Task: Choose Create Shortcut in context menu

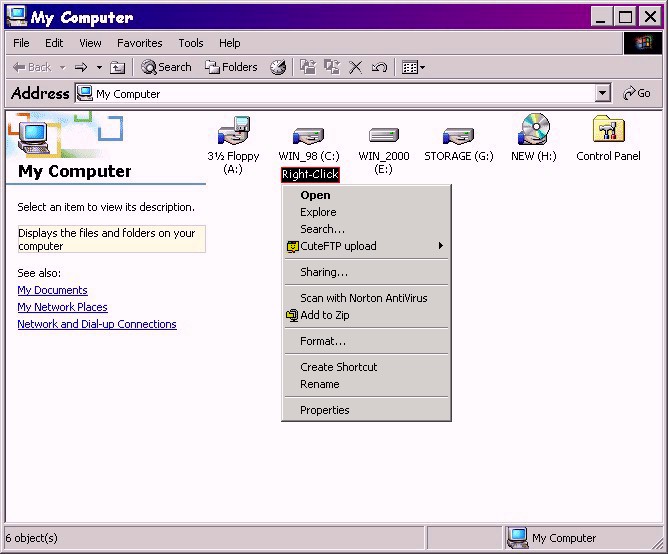Action: pos(366,367)
